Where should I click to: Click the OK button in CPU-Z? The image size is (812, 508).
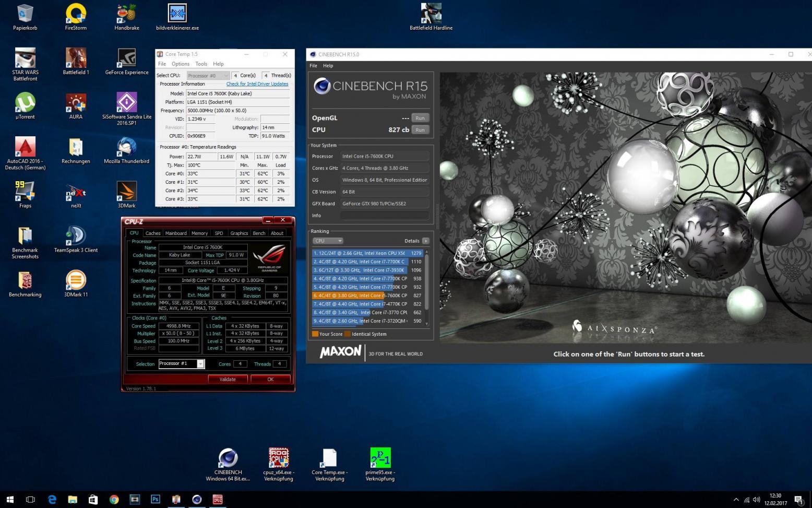point(270,380)
